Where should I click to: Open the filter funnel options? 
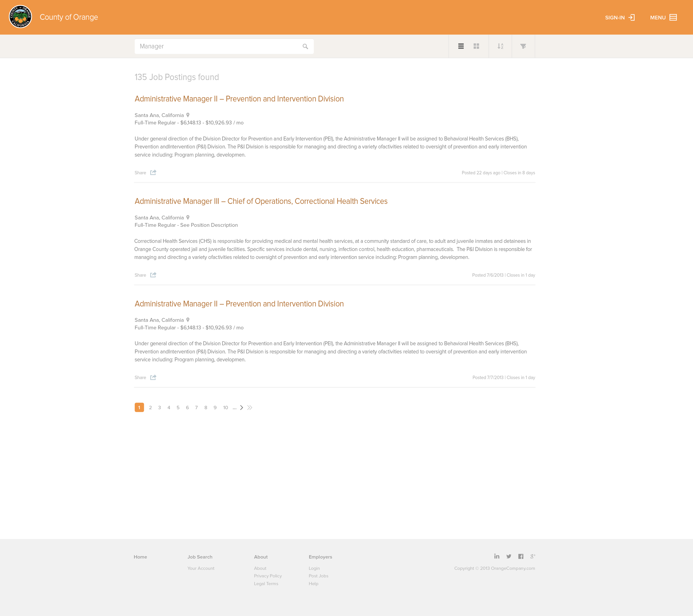click(x=523, y=46)
